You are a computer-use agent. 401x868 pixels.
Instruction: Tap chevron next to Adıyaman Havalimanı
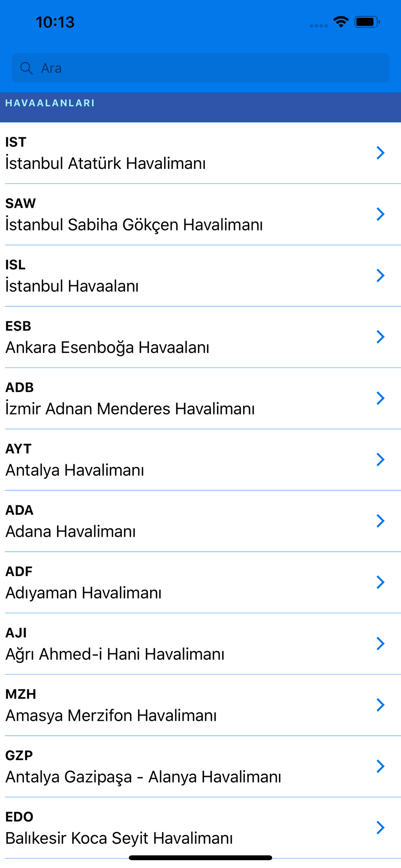pos(381,582)
